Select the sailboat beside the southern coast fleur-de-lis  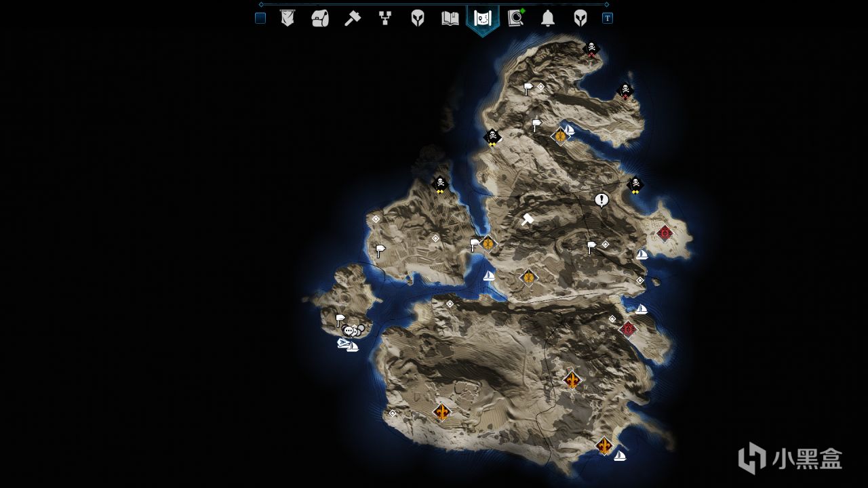pyautogui.click(x=620, y=455)
